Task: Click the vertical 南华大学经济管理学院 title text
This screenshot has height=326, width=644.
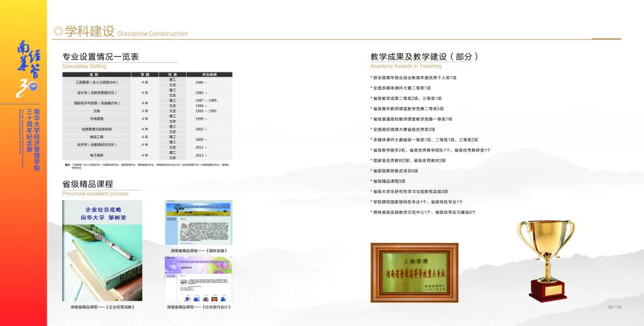Action: pyautogui.click(x=36, y=140)
